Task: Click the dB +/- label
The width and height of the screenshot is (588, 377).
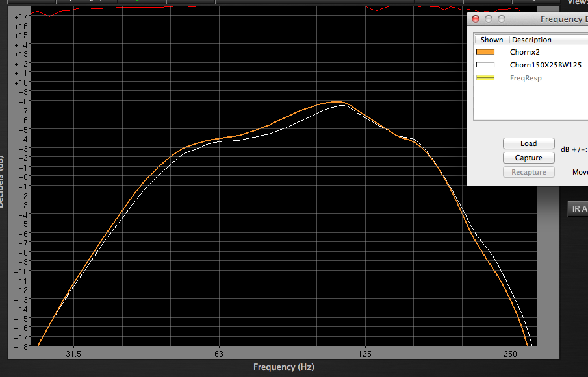Action: (574, 149)
